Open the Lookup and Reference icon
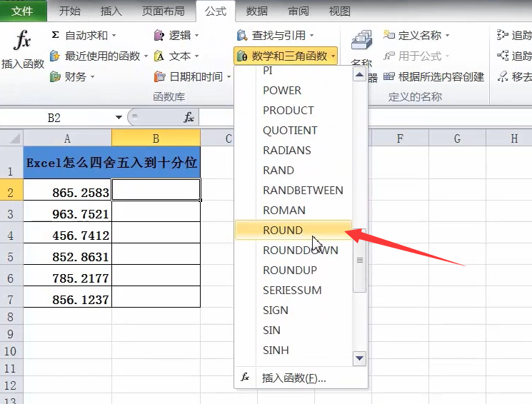 pyautogui.click(x=242, y=35)
